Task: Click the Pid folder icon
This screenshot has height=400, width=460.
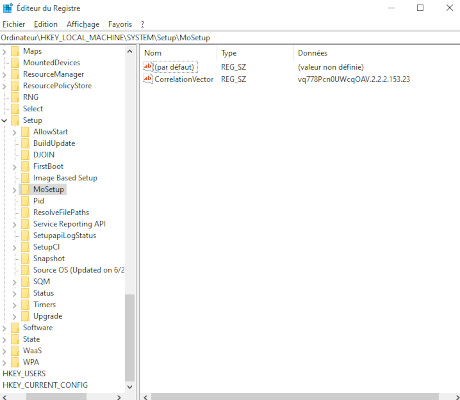Action: click(x=25, y=201)
